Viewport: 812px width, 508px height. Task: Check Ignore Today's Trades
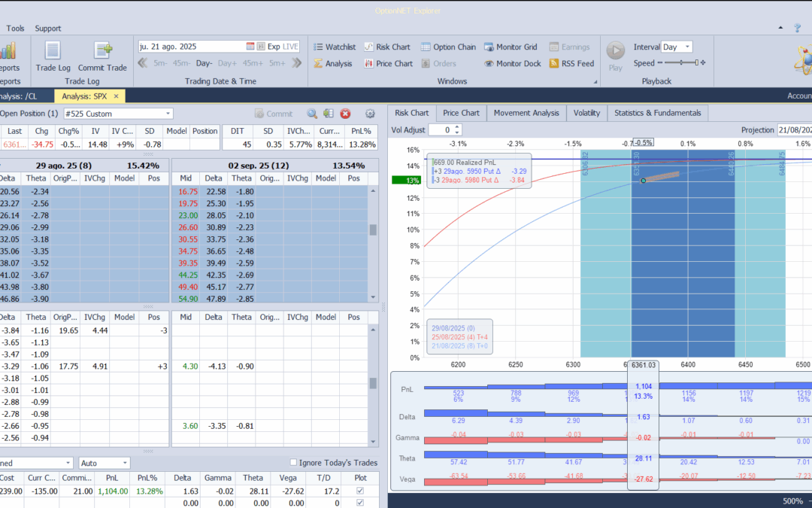(293, 462)
